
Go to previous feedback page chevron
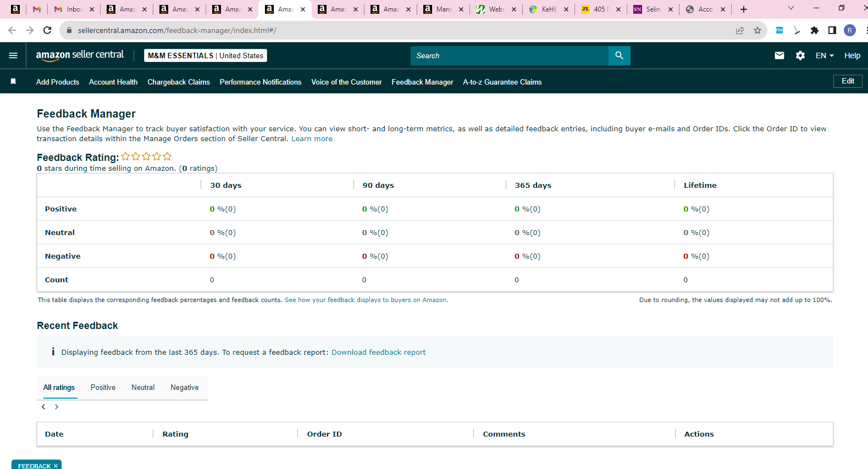(x=43, y=407)
